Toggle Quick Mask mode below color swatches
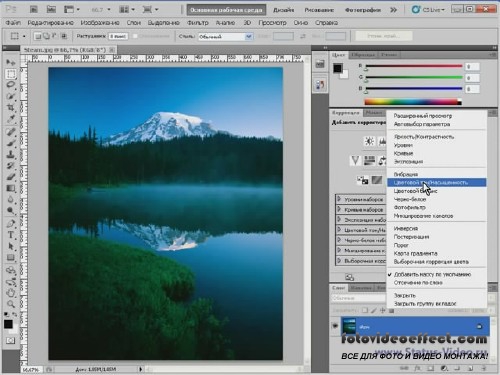The image size is (500, 375). click(11, 341)
